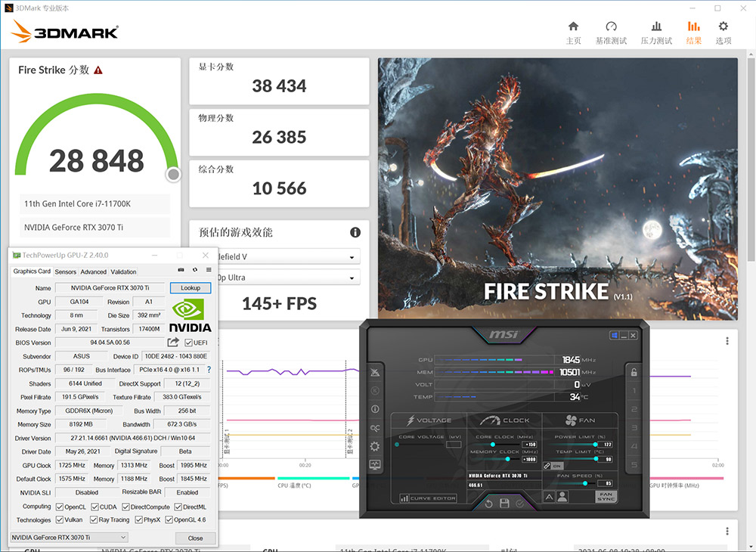This screenshot has height=552, width=756.
Task: Click the Afterburner Windows startup icon
Action: tap(614, 335)
